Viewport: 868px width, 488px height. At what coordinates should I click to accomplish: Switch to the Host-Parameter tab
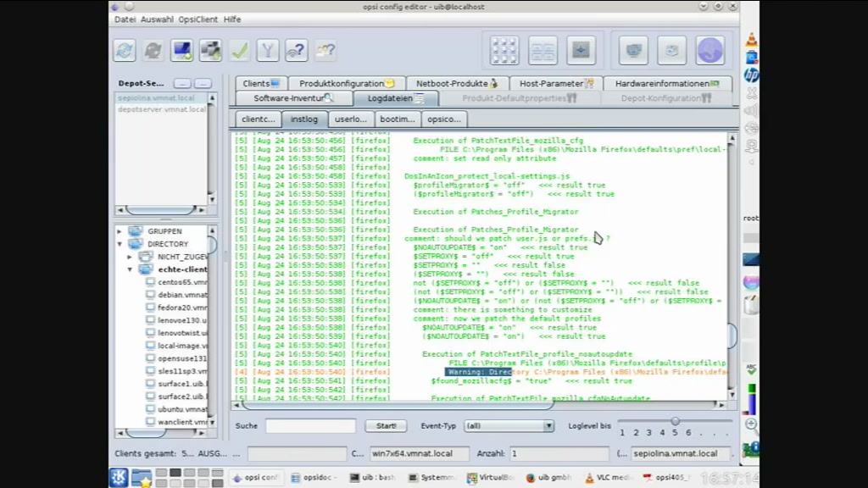click(x=556, y=84)
